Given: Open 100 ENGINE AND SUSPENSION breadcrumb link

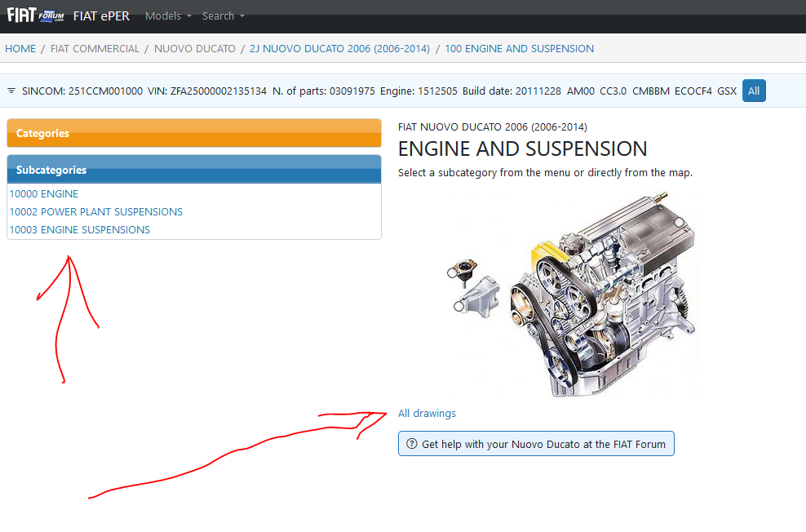Looking at the screenshot, I should coord(519,48).
